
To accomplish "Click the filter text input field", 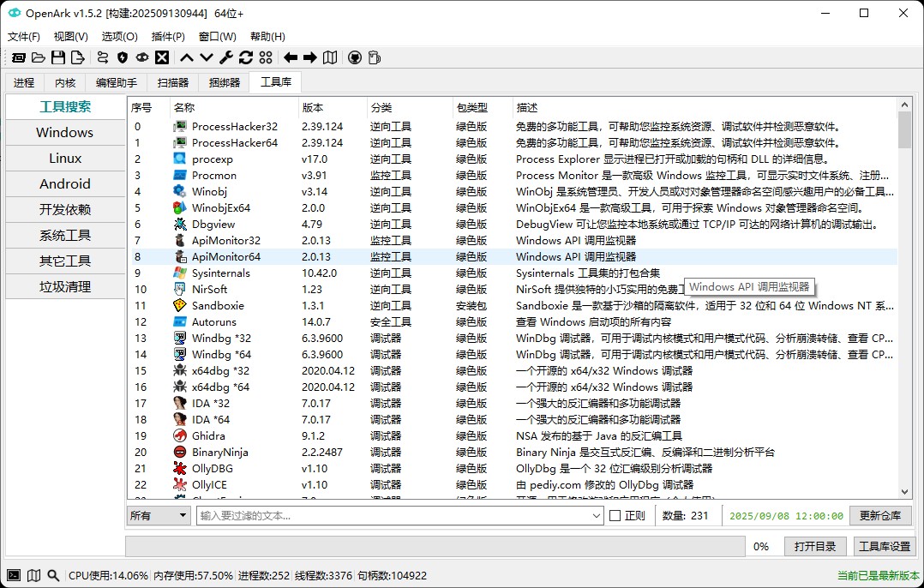I will [x=386, y=515].
